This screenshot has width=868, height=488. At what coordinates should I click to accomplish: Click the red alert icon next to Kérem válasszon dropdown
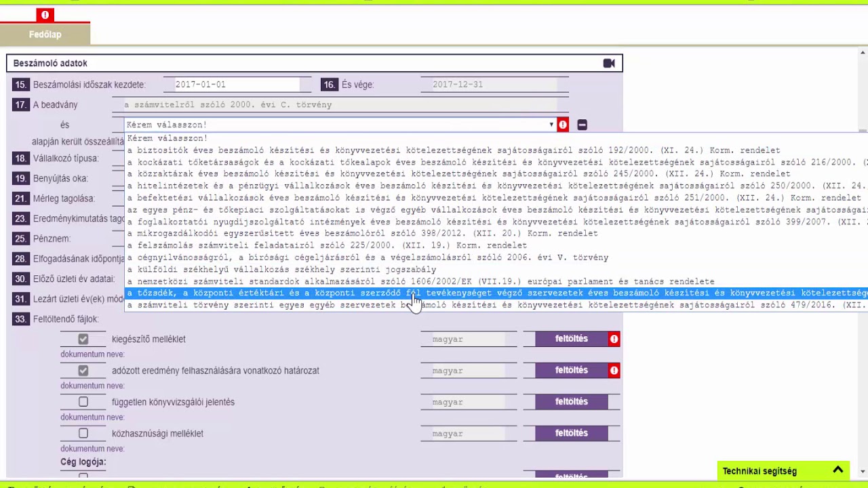click(x=563, y=125)
